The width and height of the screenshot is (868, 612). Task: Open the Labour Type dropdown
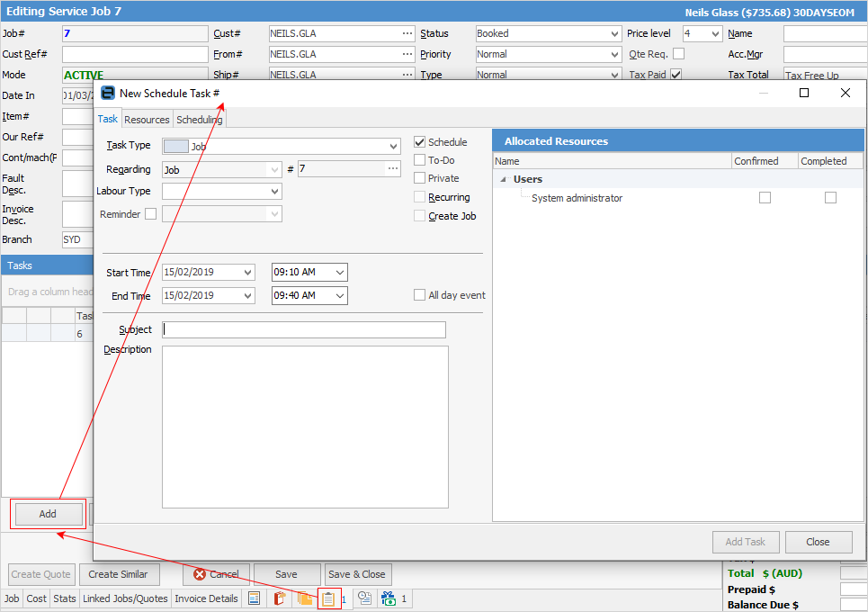274,192
